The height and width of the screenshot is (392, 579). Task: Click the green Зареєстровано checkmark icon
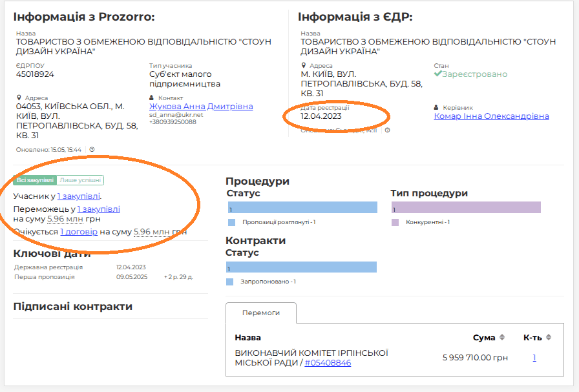pyautogui.click(x=437, y=74)
